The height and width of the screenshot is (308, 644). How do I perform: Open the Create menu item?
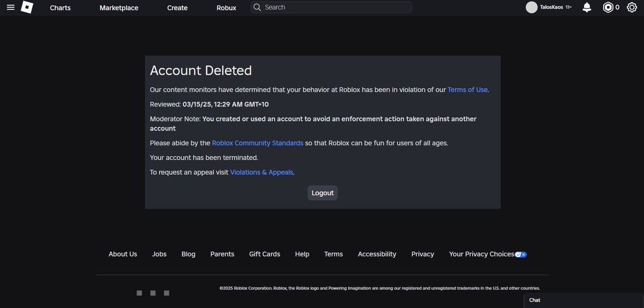(x=177, y=8)
